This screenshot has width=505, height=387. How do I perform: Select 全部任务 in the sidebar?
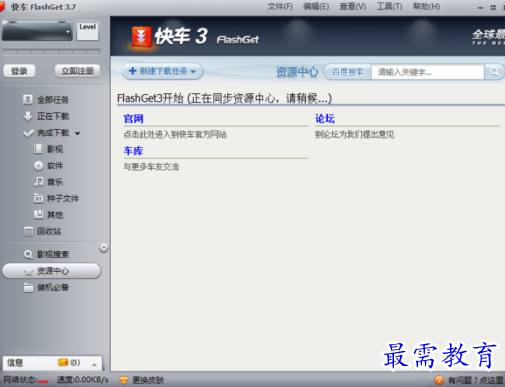[53, 100]
